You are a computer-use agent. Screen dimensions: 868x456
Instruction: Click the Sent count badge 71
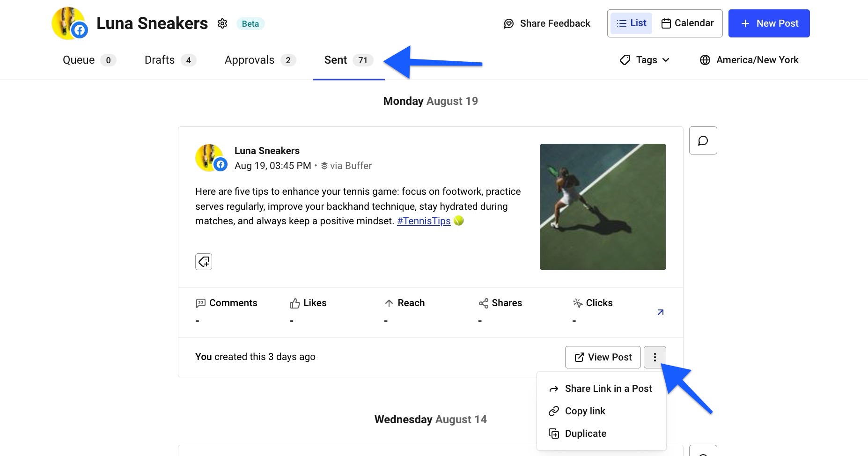tap(363, 60)
